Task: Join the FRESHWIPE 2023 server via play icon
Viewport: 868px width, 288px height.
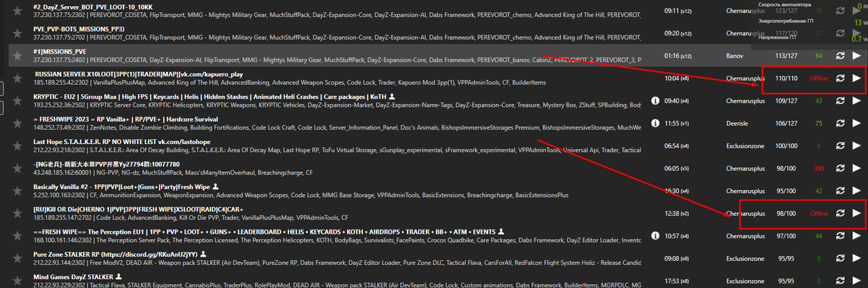Action: 856,123
